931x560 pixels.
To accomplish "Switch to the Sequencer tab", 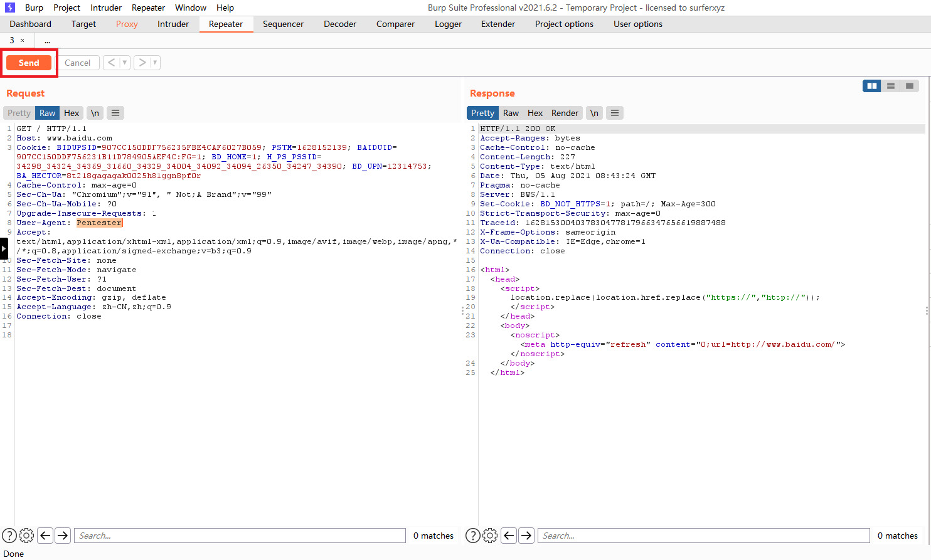I will [283, 24].
